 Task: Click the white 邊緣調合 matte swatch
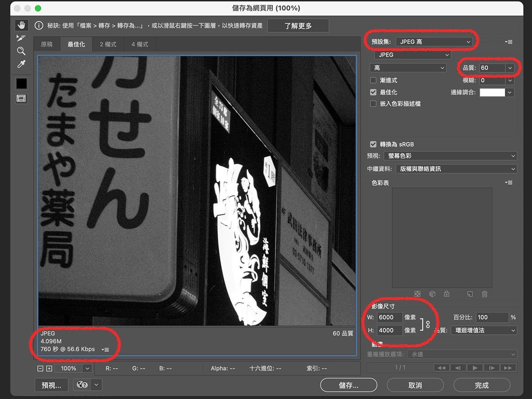pos(492,92)
